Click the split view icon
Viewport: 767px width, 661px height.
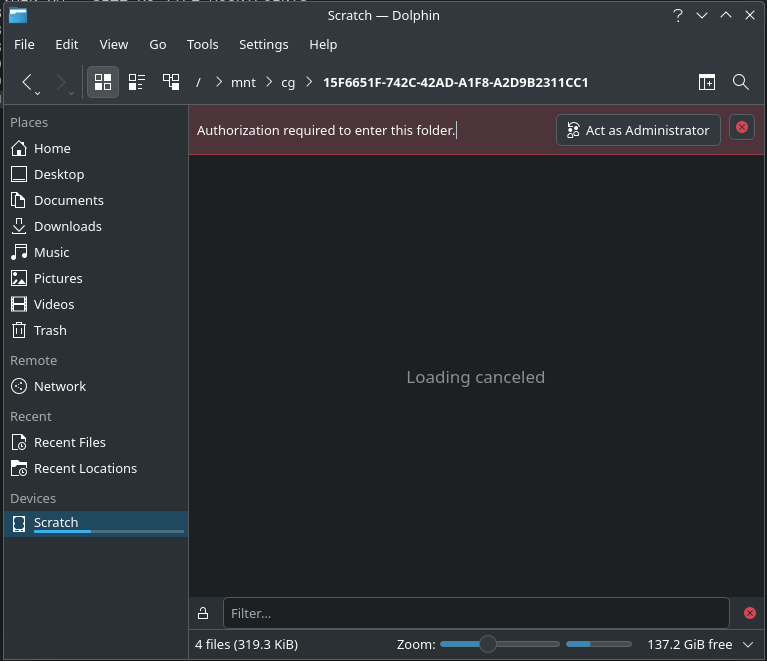tap(707, 82)
